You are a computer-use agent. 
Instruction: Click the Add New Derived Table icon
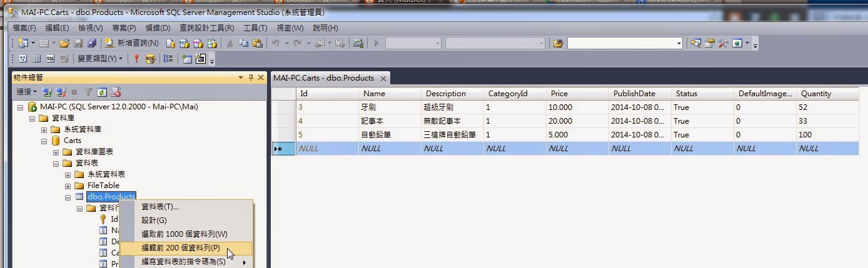pyautogui.click(x=200, y=58)
